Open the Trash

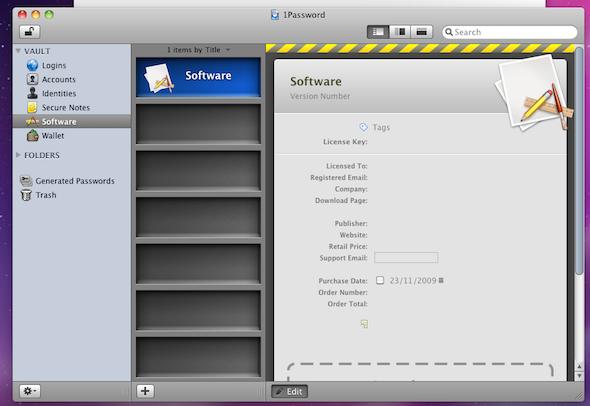click(46, 195)
